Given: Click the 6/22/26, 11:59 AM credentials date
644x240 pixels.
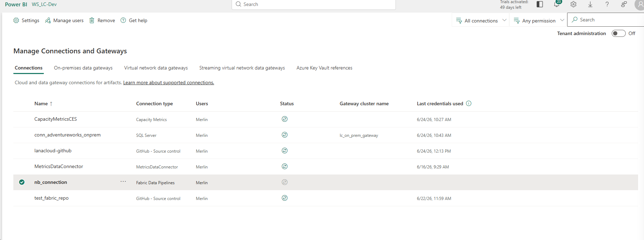Looking at the screenshot, I should coord(434,198).
